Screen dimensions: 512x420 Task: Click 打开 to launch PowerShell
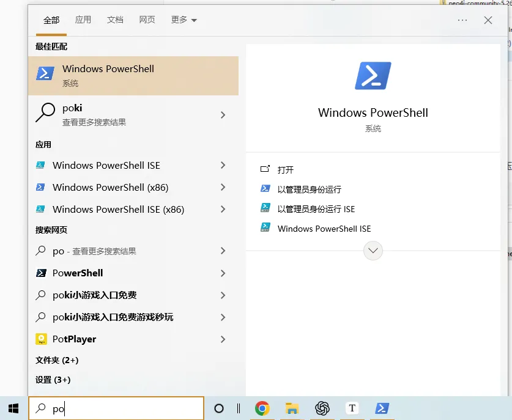pos(286,170)
